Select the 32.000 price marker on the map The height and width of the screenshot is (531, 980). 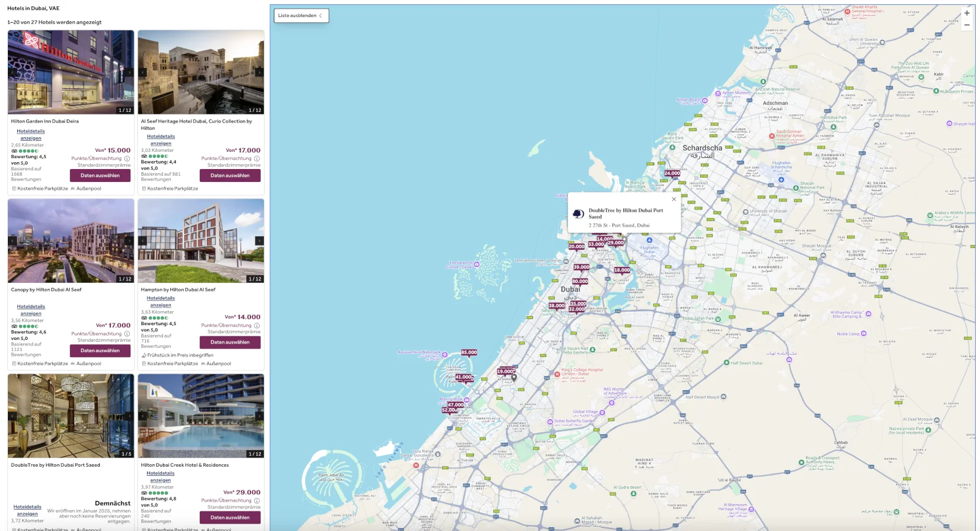pos(576,309)
